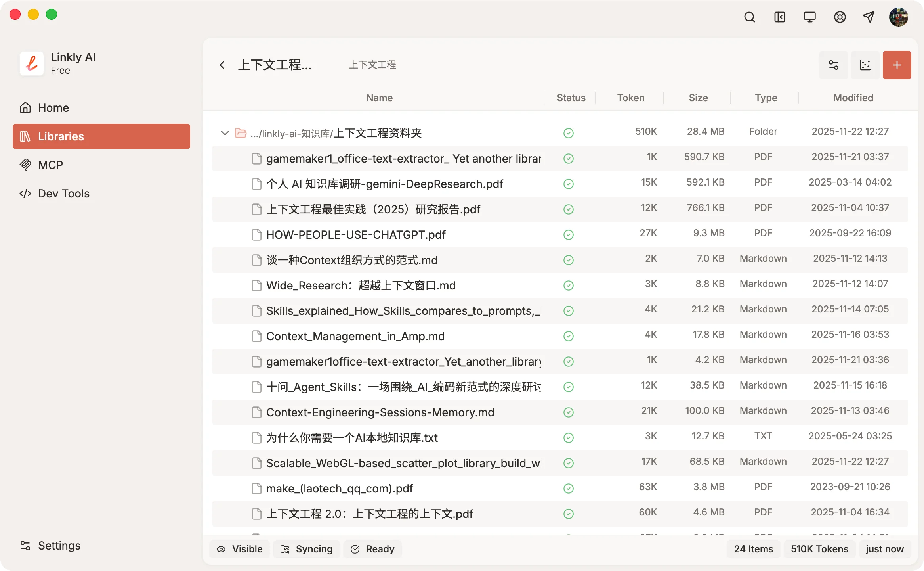Click status check for Context_Management_in_Amp.md
924x571 pixels.
point(568,336)
